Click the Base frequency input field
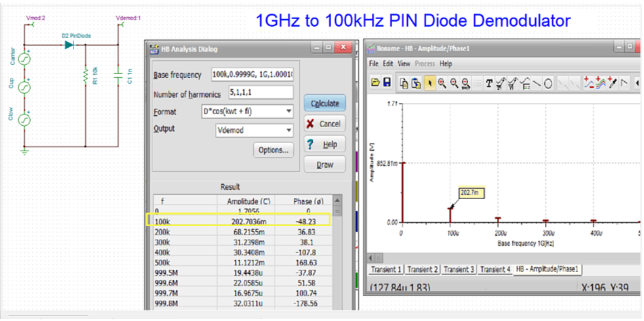The height and width of the screenshot is (321, 644). (253, 74)
